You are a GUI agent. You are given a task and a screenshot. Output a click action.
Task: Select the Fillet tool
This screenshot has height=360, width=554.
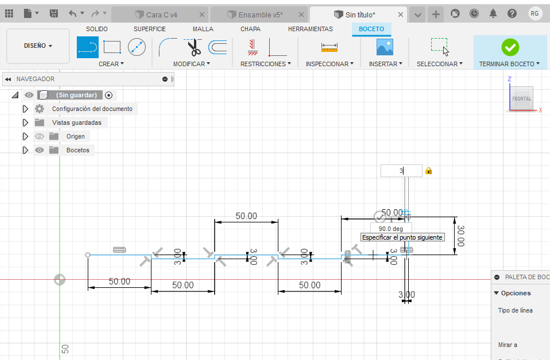(168, 47)
